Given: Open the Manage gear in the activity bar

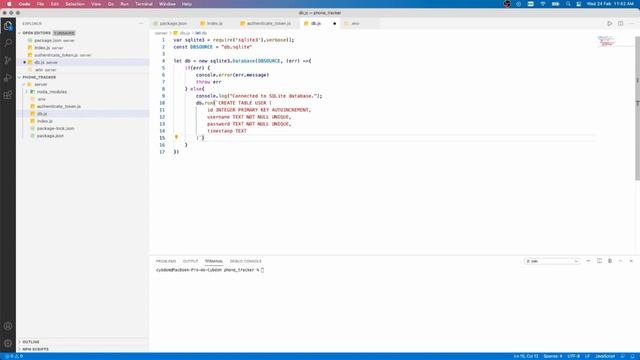Looking at the screenshot, I should 8,343.
